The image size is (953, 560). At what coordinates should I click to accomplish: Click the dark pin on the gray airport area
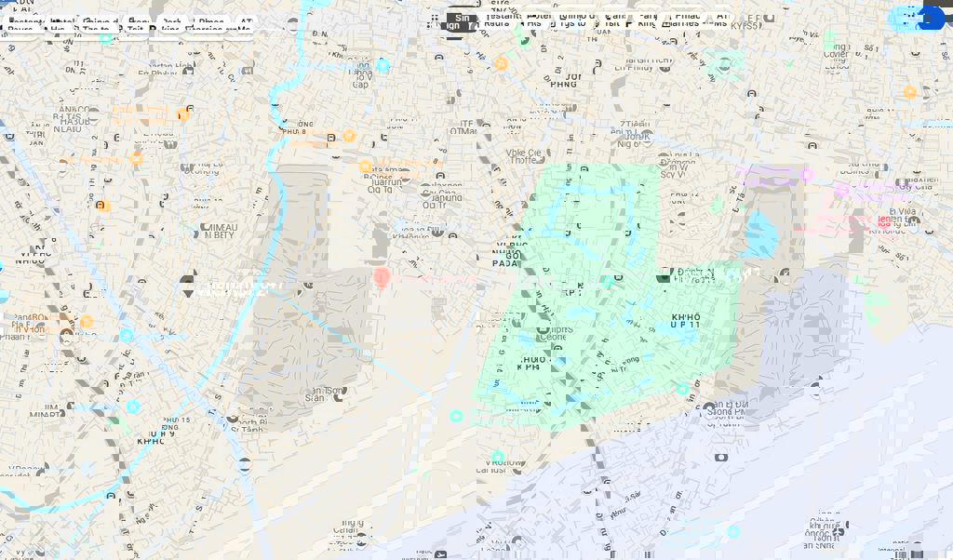307,283
